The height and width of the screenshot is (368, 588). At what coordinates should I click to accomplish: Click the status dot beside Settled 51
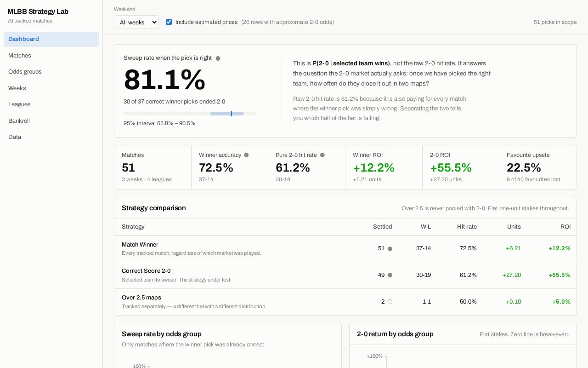click(x=390, y=249)
